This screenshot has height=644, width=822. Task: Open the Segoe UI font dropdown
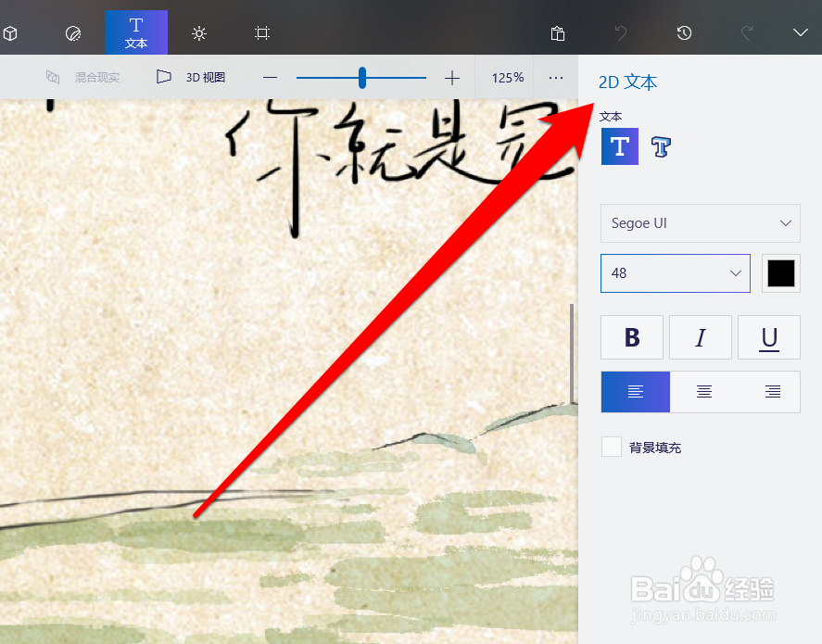click(701, 223)
